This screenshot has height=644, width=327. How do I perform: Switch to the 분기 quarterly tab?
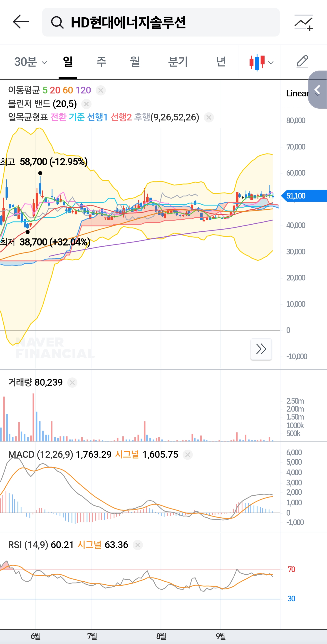(178, 62)
